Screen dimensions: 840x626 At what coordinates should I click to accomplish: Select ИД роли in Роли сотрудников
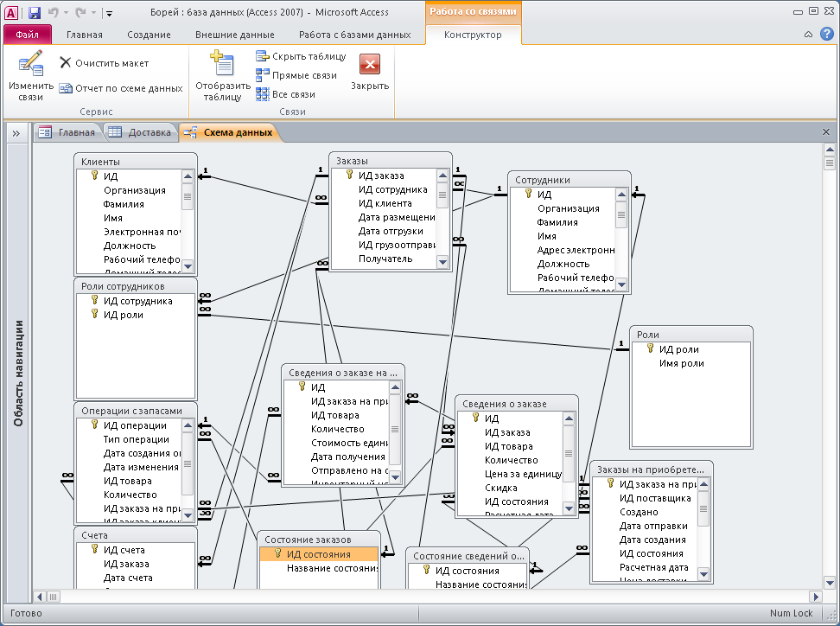click(124, 315)
